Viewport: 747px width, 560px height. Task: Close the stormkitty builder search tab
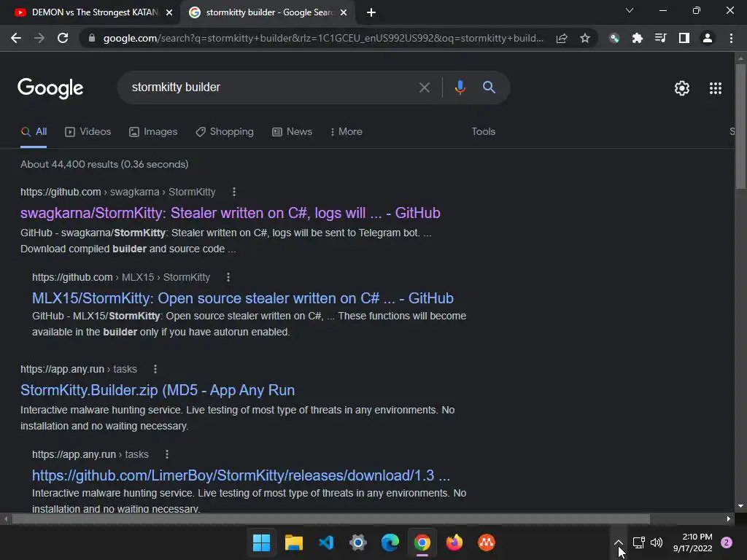344,13
